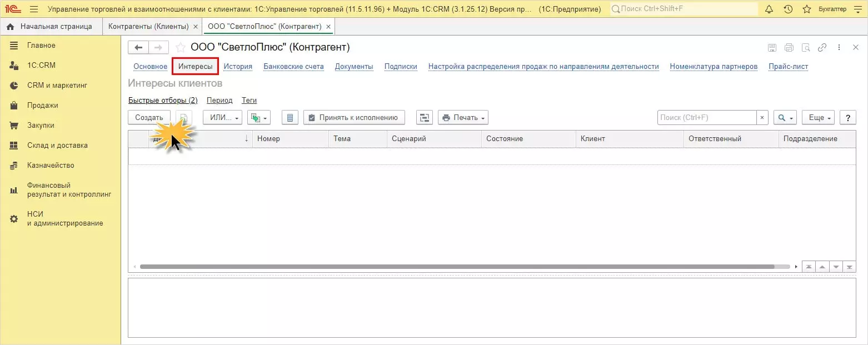Viewport: 868px width, 345px height.
Task: Sort by Номер column header
Action: [x=291, y=139]
